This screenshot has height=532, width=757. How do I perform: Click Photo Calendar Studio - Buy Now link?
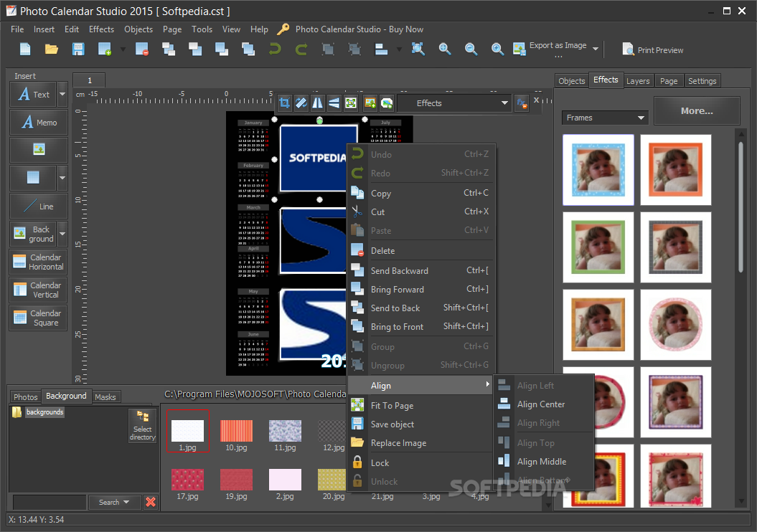[x=359, y=29]
